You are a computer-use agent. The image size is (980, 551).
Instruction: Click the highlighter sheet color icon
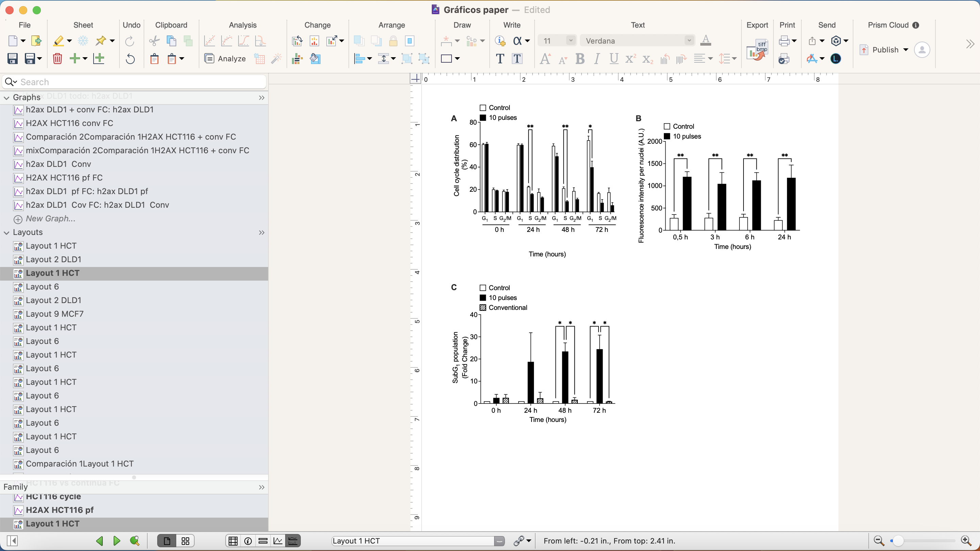[59, 41]
